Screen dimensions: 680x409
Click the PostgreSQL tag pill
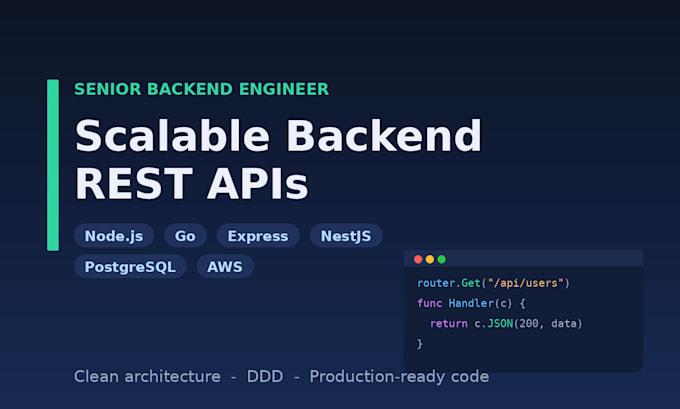tap(130, 266)
